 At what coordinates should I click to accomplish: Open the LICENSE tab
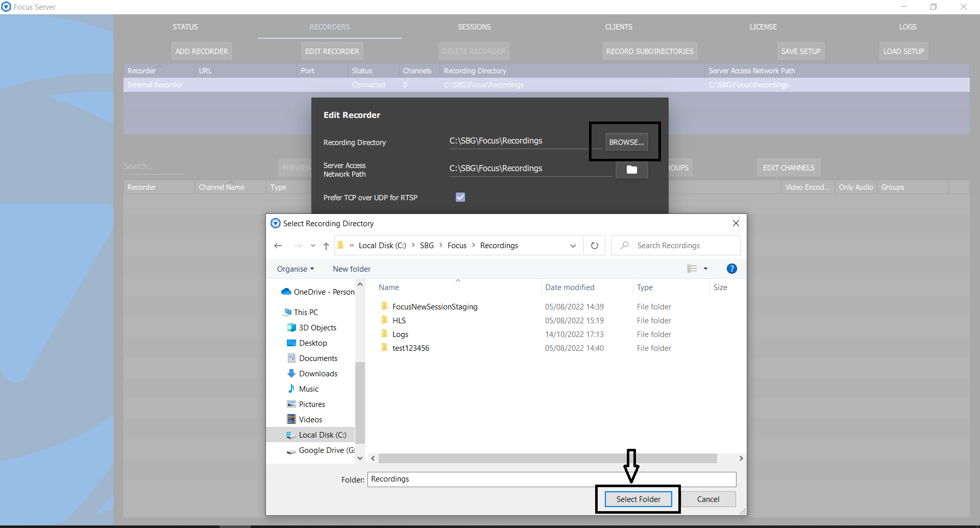(x=763, y=27)
